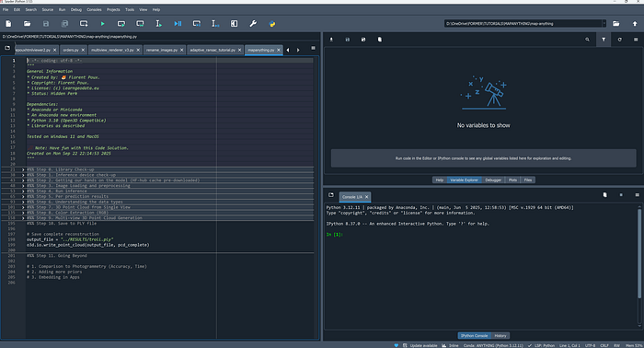
Task: Click the Save all files icon
Action: click(x=65, y=24)
